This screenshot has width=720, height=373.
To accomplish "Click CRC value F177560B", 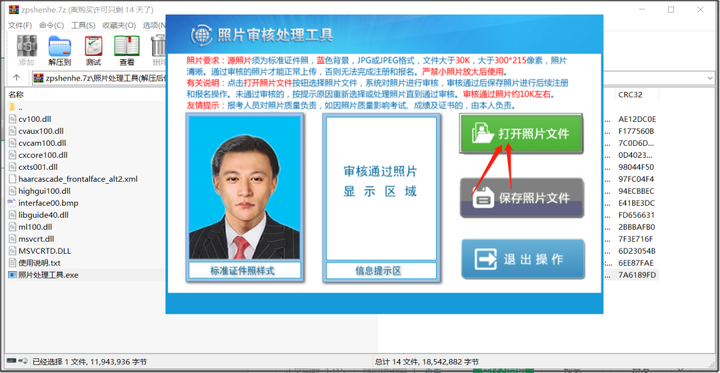I will [636, 131].
